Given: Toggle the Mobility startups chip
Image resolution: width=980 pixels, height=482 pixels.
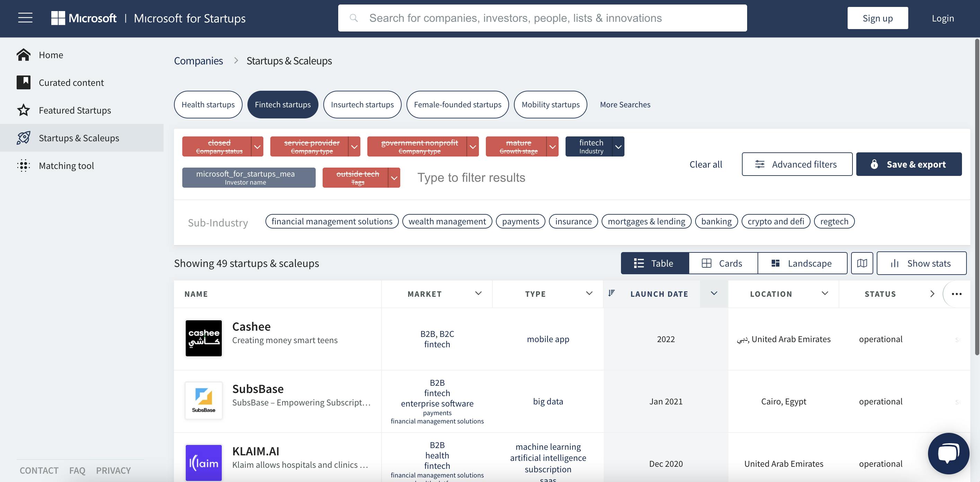Looking at the screenshot, I should (551, 105).
